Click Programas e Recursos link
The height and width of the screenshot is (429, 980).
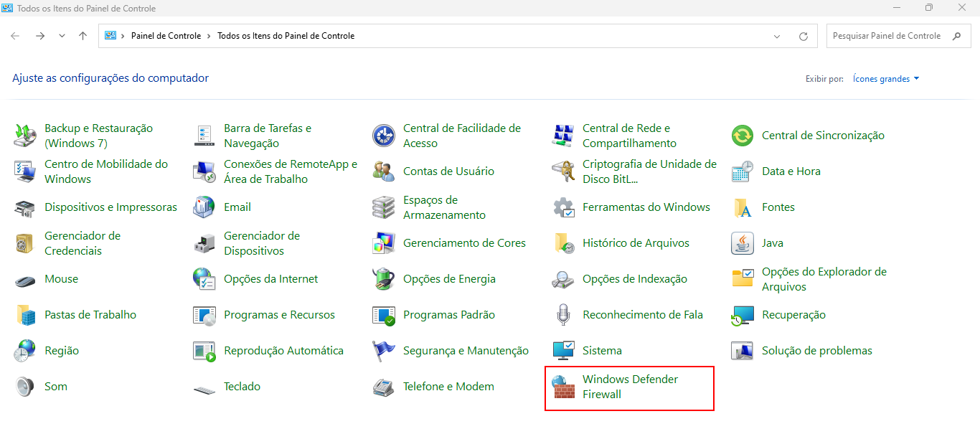pos(279,315)
